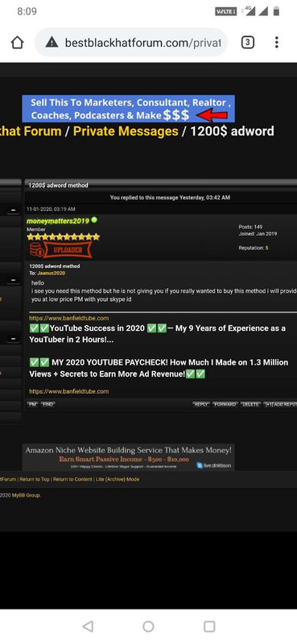Click 'You replied to this message Yesterday' notice

170,197
